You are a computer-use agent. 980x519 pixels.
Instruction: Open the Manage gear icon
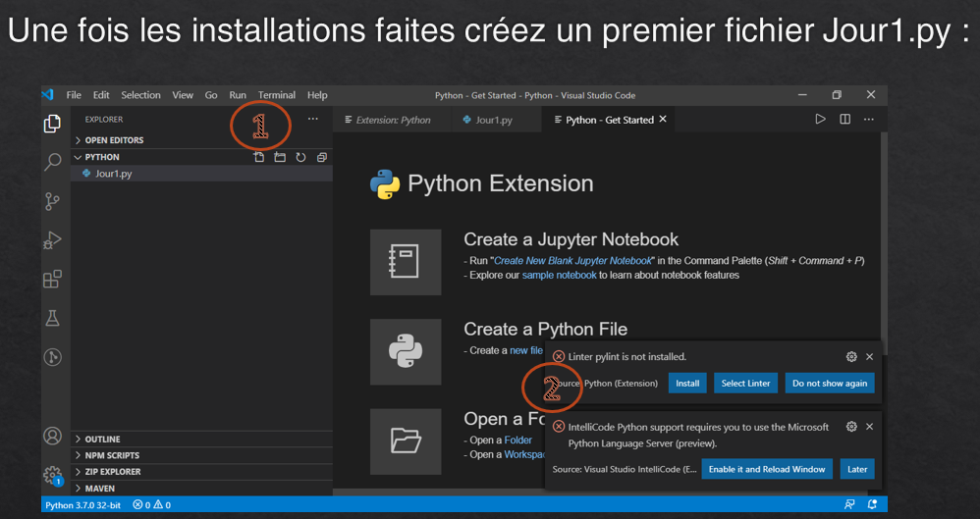[x=53, y=475]
